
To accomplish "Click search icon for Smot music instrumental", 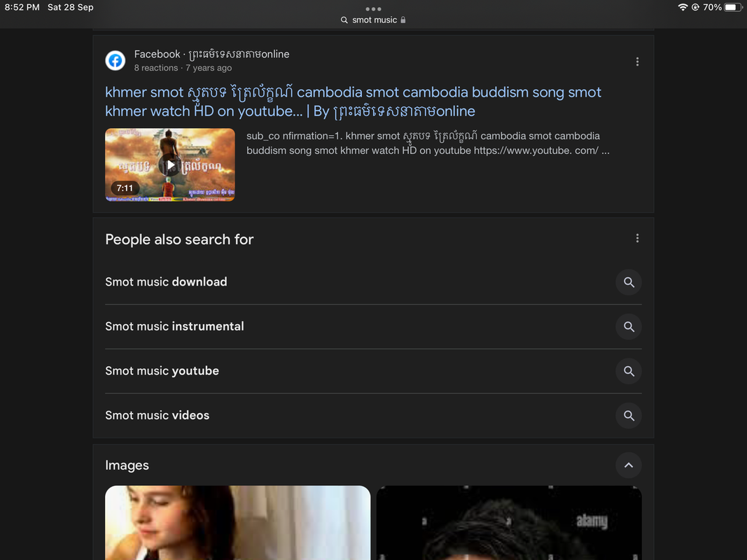I will [x=629, y=327].
